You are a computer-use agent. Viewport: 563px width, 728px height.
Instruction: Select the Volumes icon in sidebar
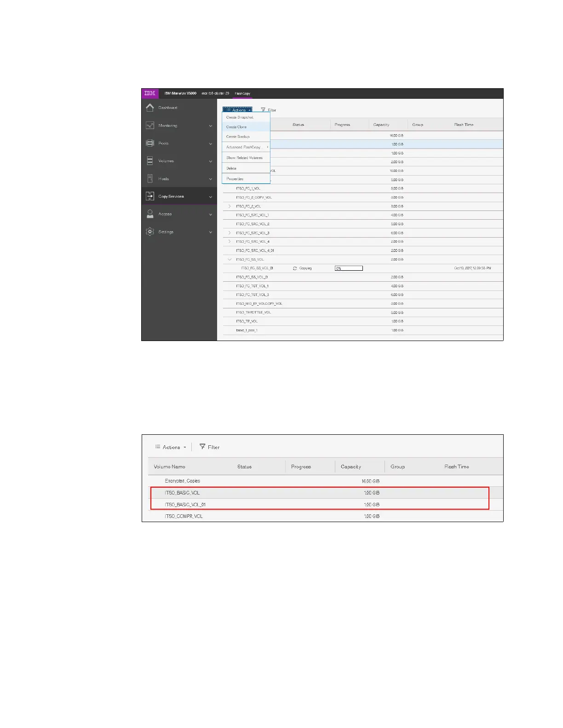(x=150, y=161)
